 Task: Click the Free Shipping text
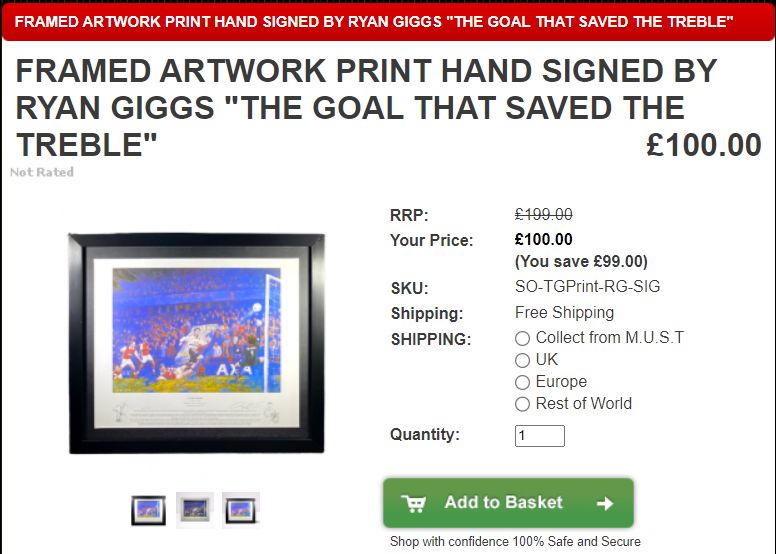pos(564,312)
